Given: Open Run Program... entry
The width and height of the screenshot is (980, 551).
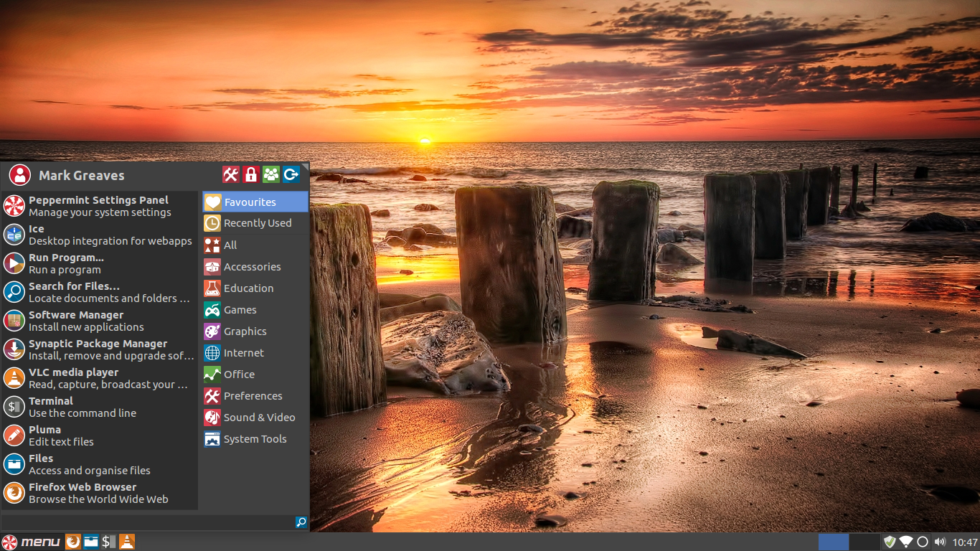Looking at the screenshot, I should (x=100, y=263).
